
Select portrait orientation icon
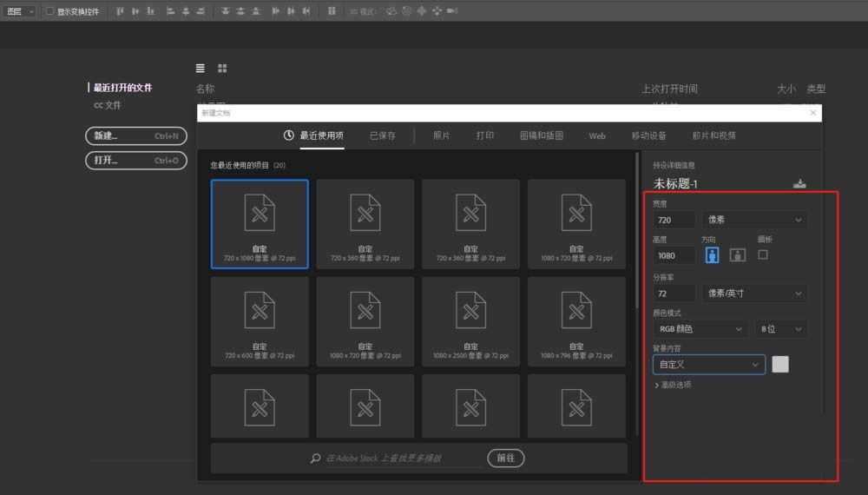[713, 254]
